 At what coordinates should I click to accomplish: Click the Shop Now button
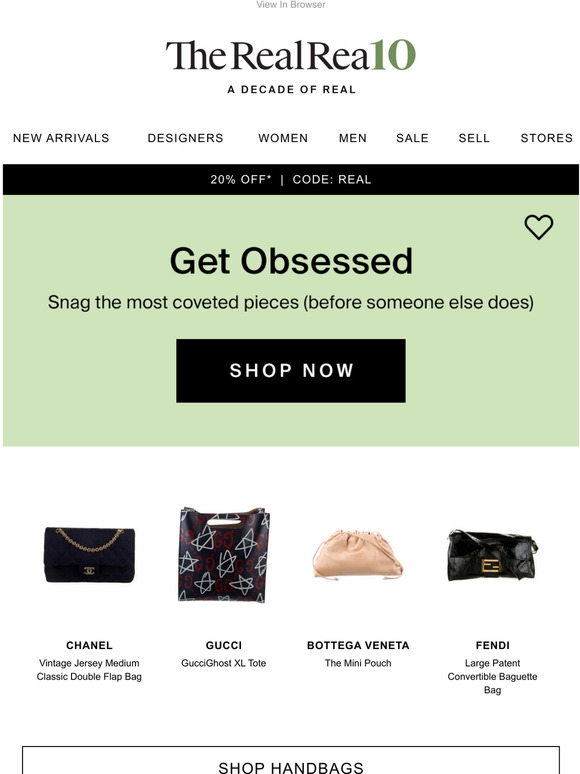[x=291, y=371]
